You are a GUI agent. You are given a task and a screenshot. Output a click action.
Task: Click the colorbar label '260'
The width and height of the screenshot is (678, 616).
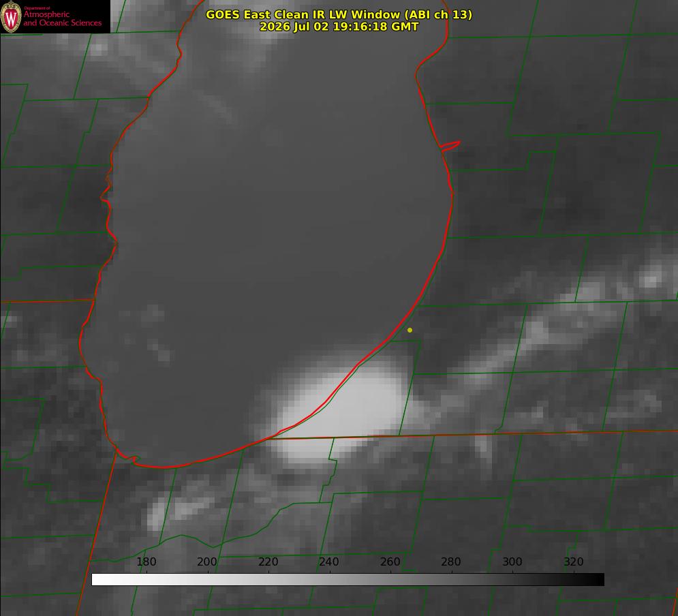pos(390,561)
